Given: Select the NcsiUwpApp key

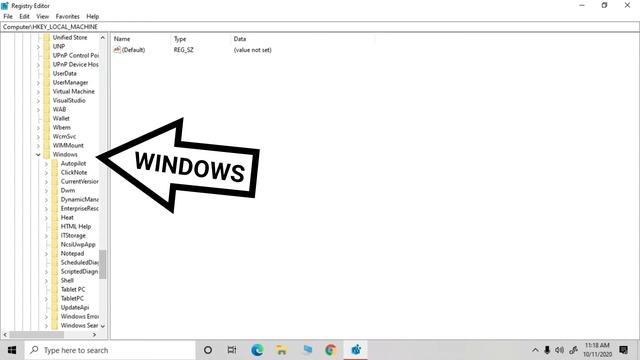Looking at the screenshot, I should pos(78,244).
